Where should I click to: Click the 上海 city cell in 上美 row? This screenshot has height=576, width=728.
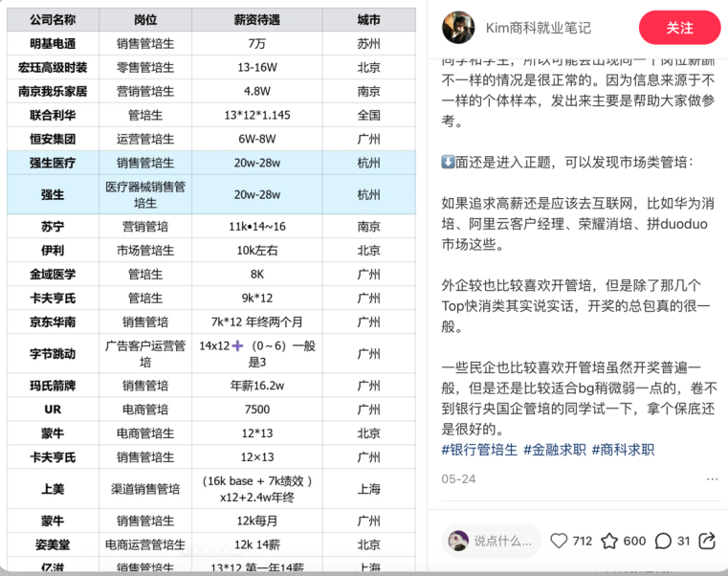coord(368,489)
